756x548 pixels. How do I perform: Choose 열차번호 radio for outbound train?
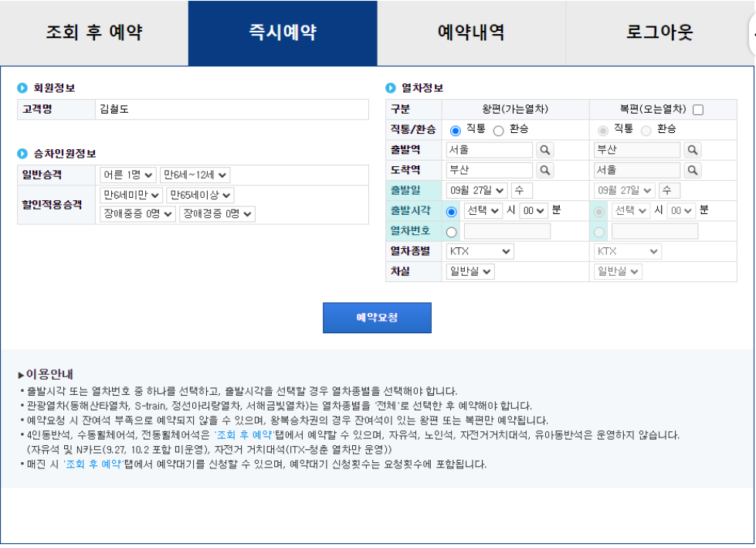[x=452, y=232]
